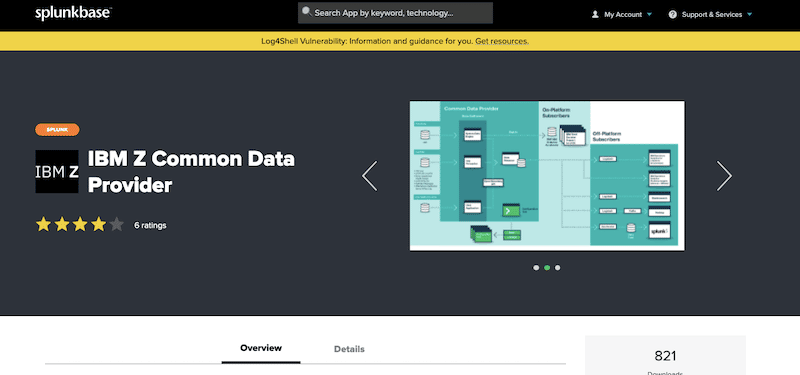Click the My Account person icon
Image resolution: width=800 pixels, height=375 pixels.
(595, 14)
